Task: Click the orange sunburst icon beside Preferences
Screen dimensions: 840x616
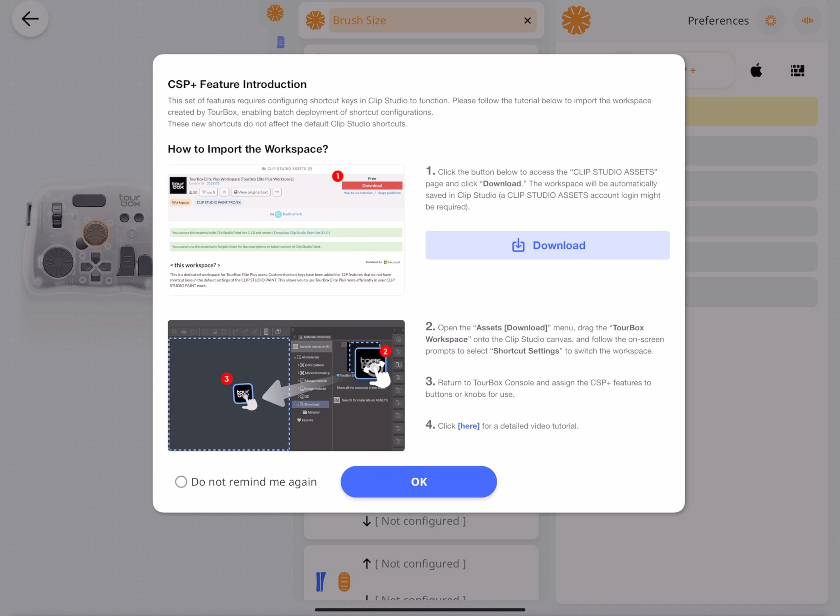Action: 771,20
